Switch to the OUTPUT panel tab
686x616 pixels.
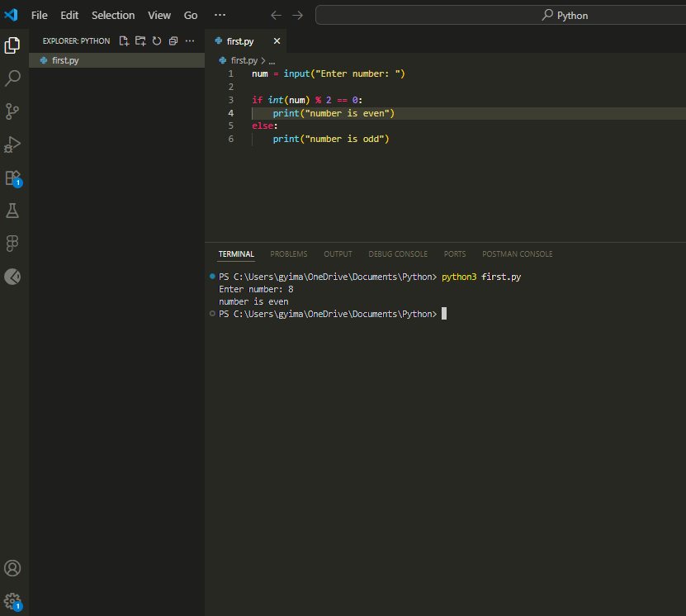[338, 254]
